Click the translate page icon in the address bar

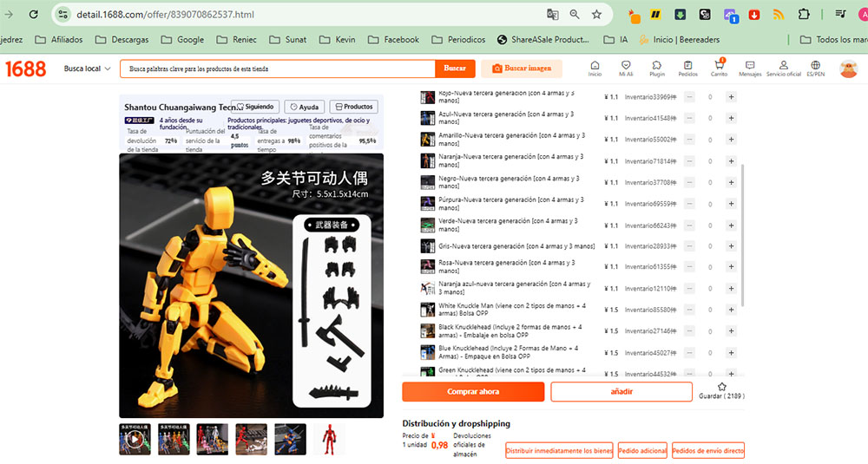coord(552,15)
